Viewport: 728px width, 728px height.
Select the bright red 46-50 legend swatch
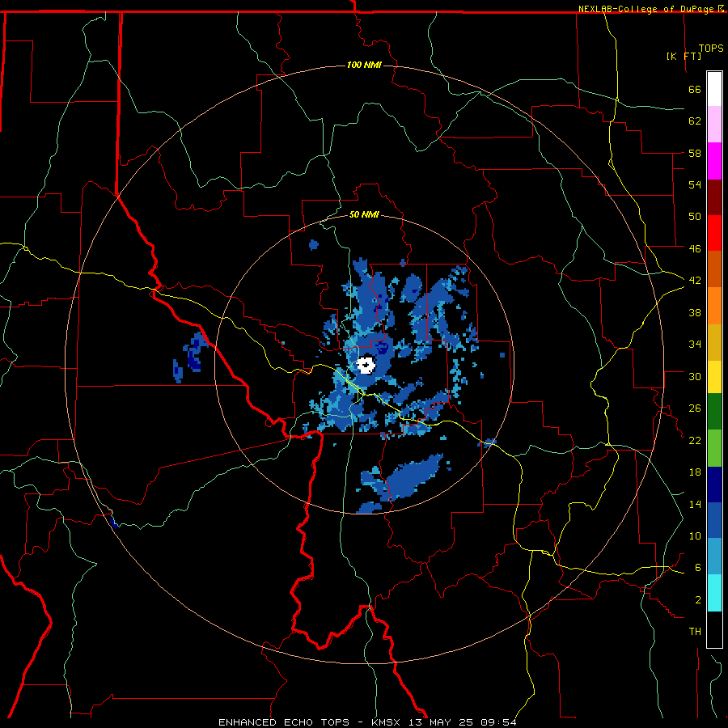(x=714, y=233)
